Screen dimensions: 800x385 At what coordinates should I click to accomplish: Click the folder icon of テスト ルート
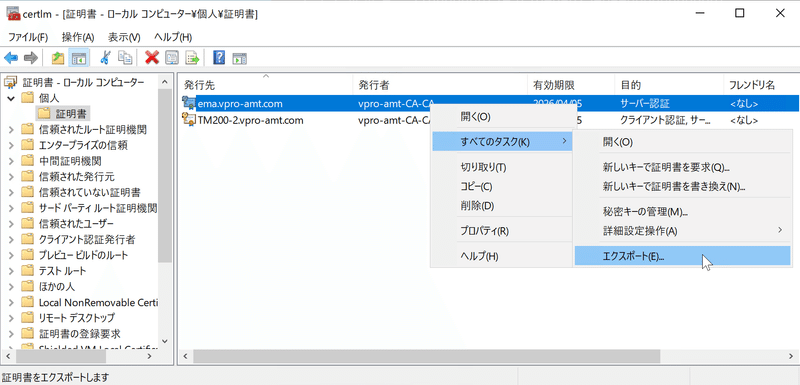28,271
